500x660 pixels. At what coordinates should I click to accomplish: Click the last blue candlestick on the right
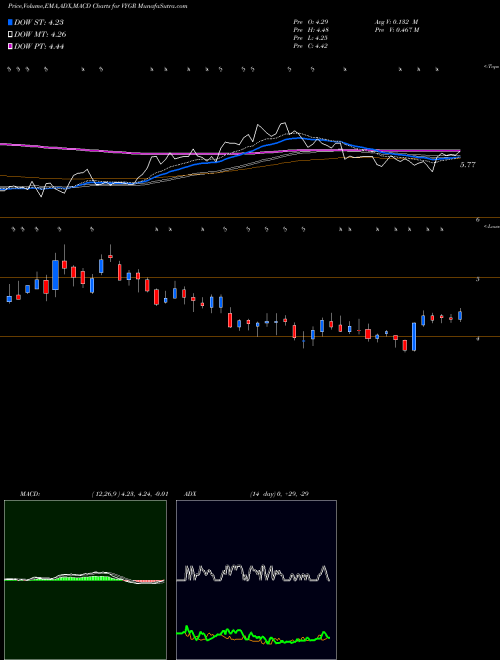click(x=460, y=316)
